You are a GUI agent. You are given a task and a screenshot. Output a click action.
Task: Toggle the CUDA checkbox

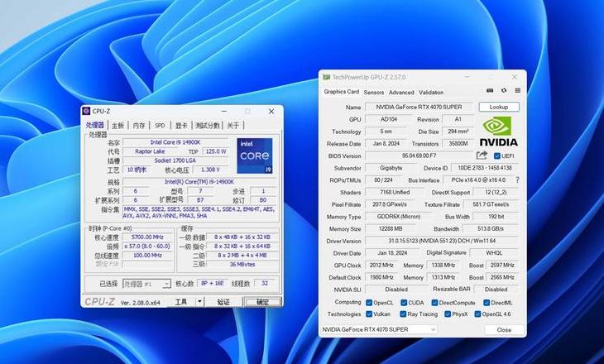(404, 303)
